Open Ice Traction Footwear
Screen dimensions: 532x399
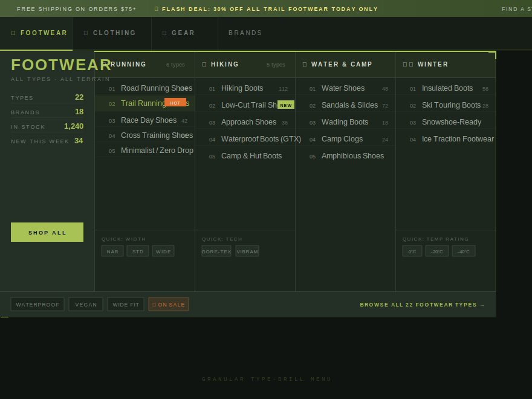click(446, 139)
